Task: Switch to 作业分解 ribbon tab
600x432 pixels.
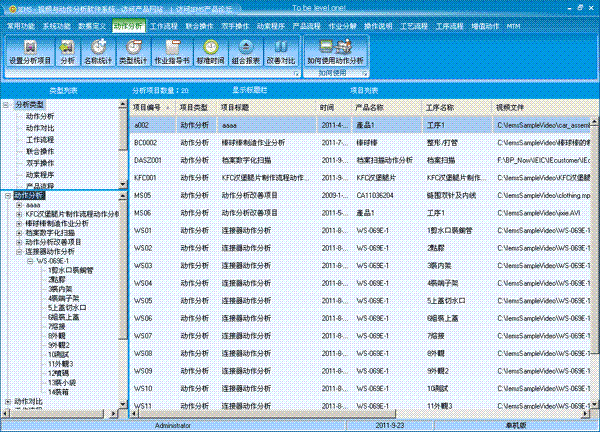Action: [x=342, y=26]
